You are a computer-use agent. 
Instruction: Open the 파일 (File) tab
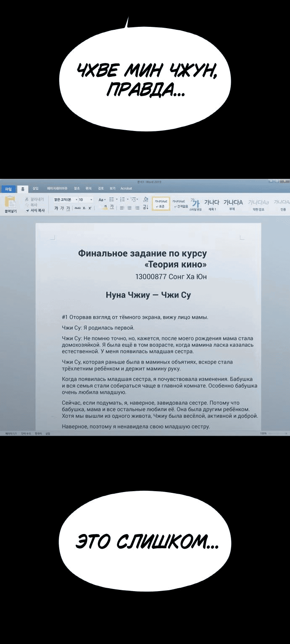[x=8, y=189]
